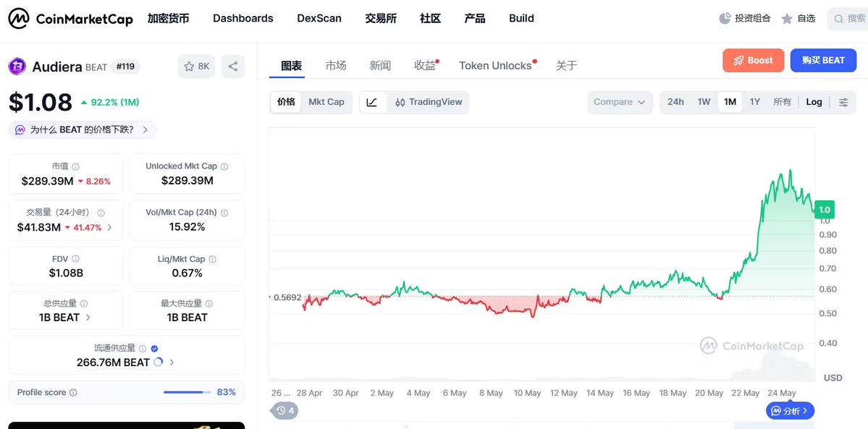The height and width of the screenshot is (429, 868).
Task: Open the 产品 nav menu
Action: coord(475,18)
